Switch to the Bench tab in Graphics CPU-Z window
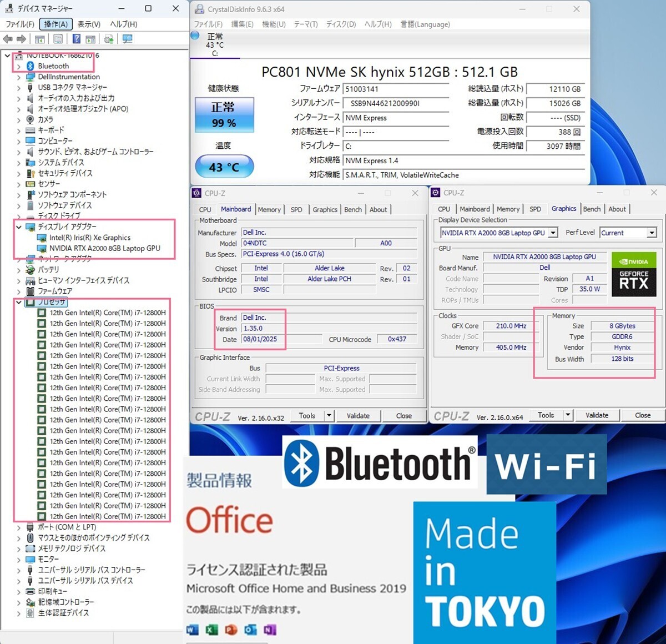This screenshot has height=644, width=666. tap(592, 209)
